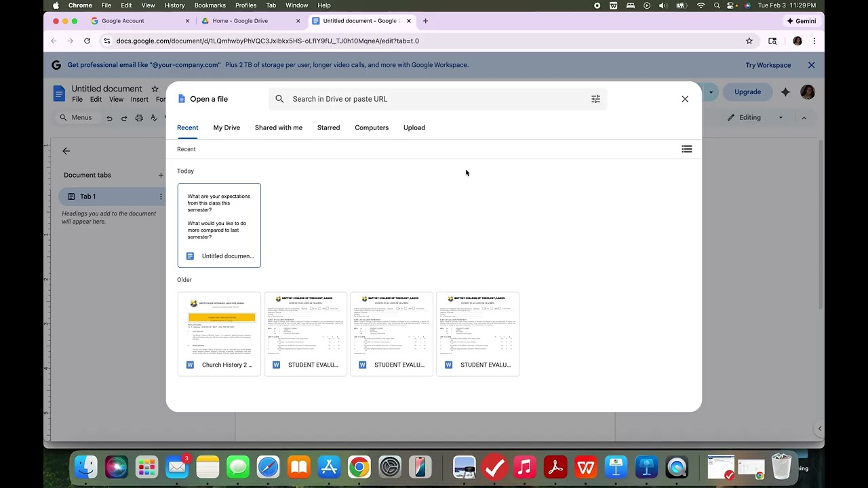This screenshot has width=868, height=488.
Task: Open a new Chrome tab
Action: pyautogui.click(x=425, y=21)
